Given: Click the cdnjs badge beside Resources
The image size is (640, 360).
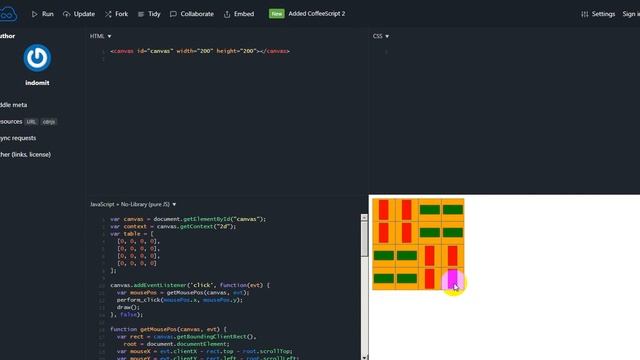Looking at the screenshot, I should point(49,122).
